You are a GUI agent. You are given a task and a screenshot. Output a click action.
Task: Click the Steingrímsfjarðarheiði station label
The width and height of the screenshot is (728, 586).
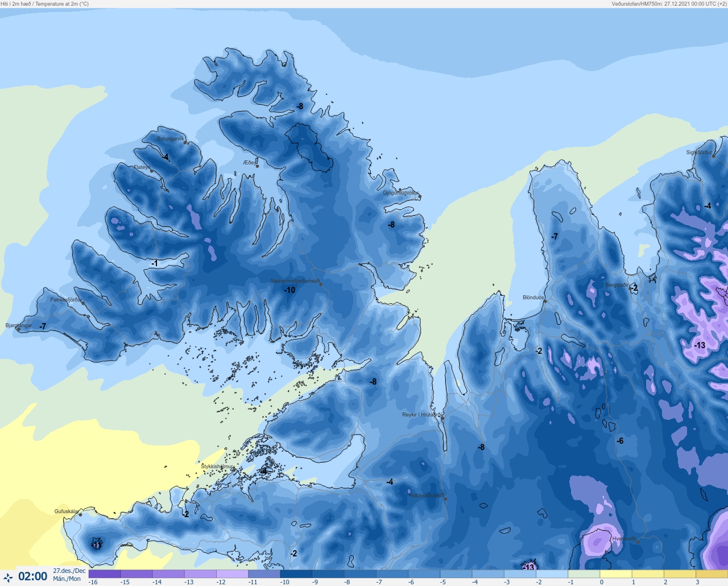tap(295, 281)
